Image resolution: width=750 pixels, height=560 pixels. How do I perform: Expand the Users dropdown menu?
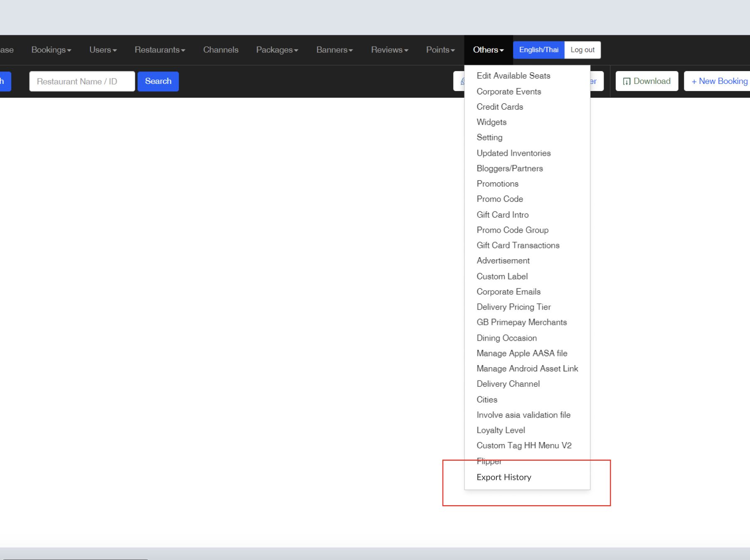(x=103, y=50)
